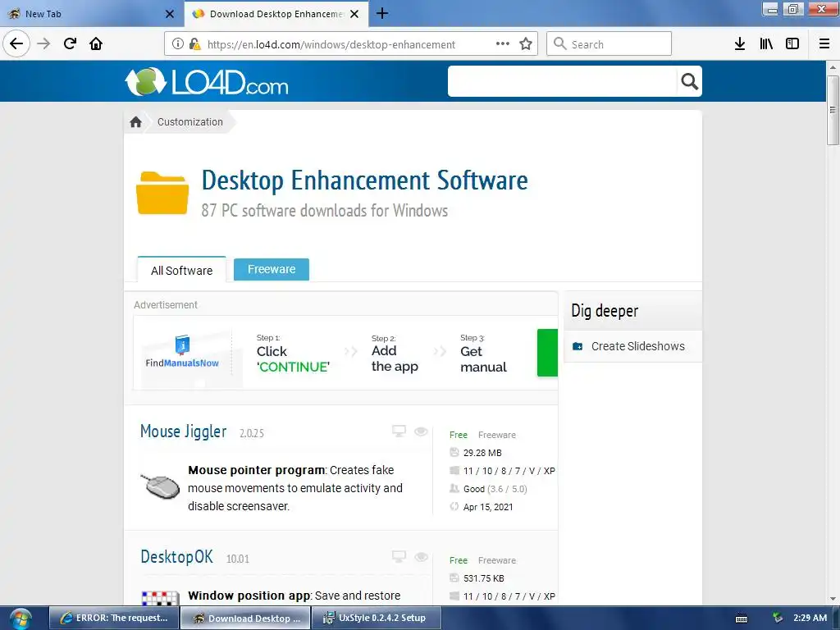Click 'Good (3.6 / 5.0)' rating text
840x630 pixels.
click(x=495, y=489)
